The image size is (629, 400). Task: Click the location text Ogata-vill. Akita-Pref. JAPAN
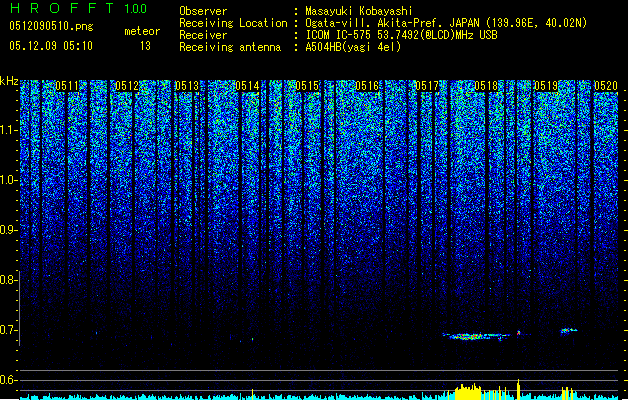tap(392, 23)
